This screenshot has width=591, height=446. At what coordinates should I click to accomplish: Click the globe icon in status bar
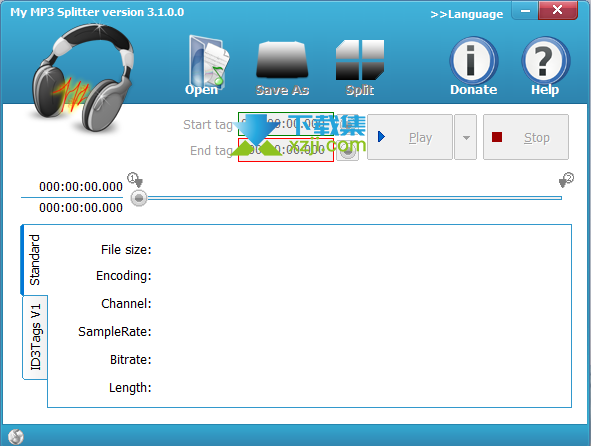(16, 437)
